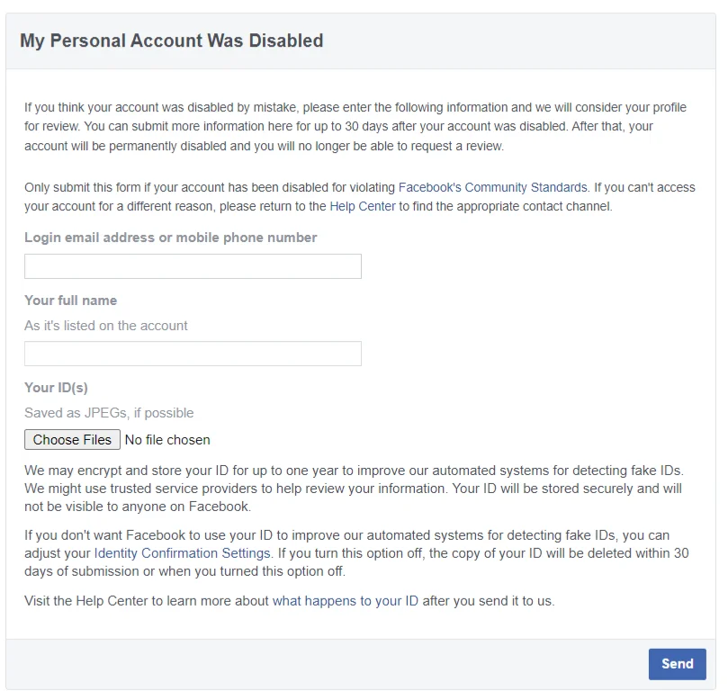728x700 pixels.
Task: Click the 'As it's listed on the account' hint
Action: point(106,326)
